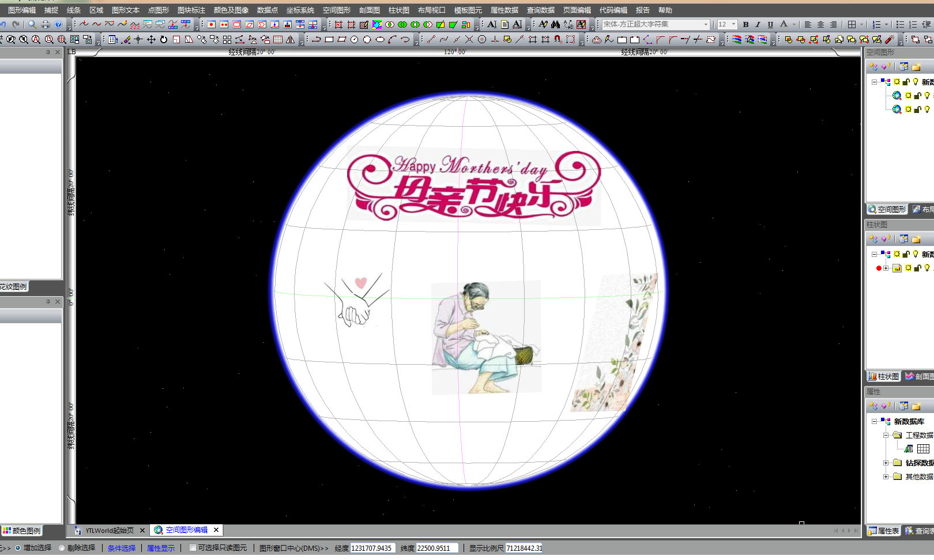Open the 柱状图 menu

coord(399,10)
